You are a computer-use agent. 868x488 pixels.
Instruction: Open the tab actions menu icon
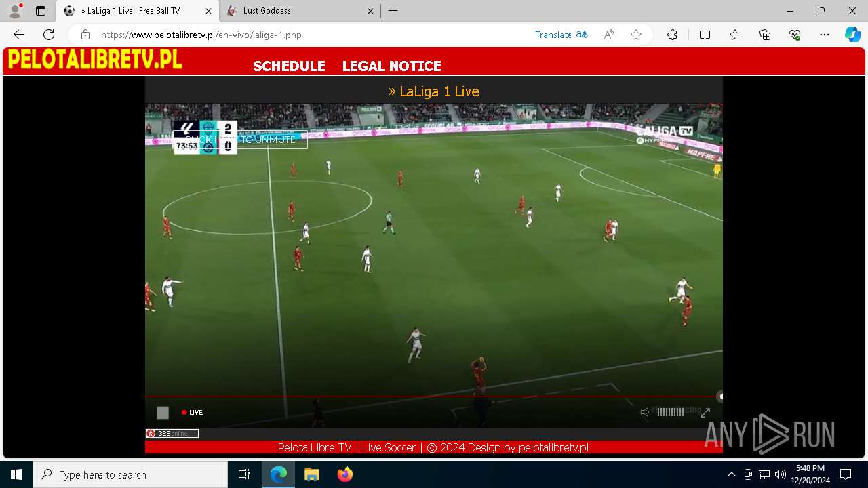(x=41, y=11)
